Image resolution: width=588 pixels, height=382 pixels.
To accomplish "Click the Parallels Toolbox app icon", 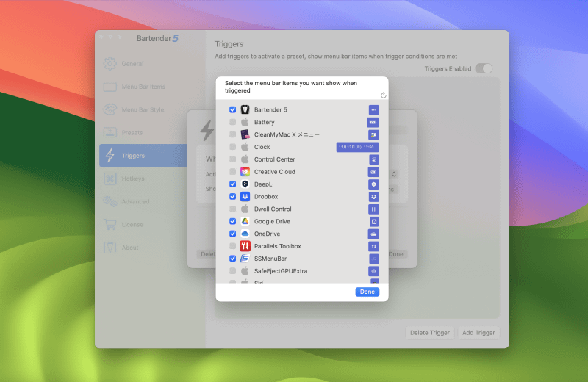I will (245, 246).
